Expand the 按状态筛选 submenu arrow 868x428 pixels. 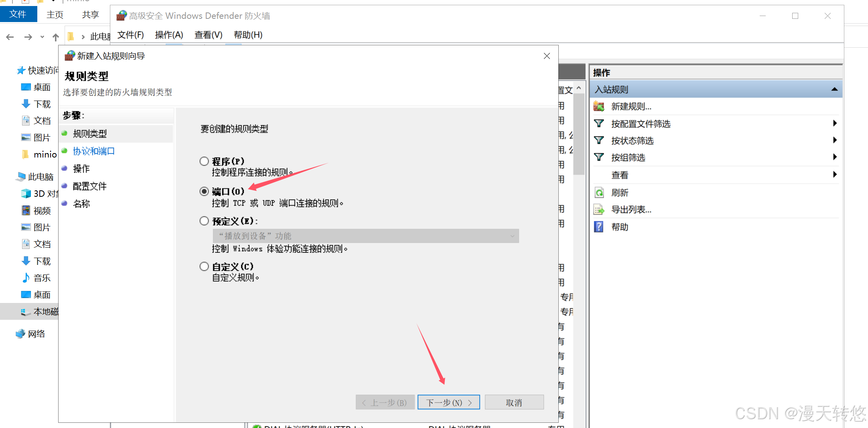coord(835,140)
